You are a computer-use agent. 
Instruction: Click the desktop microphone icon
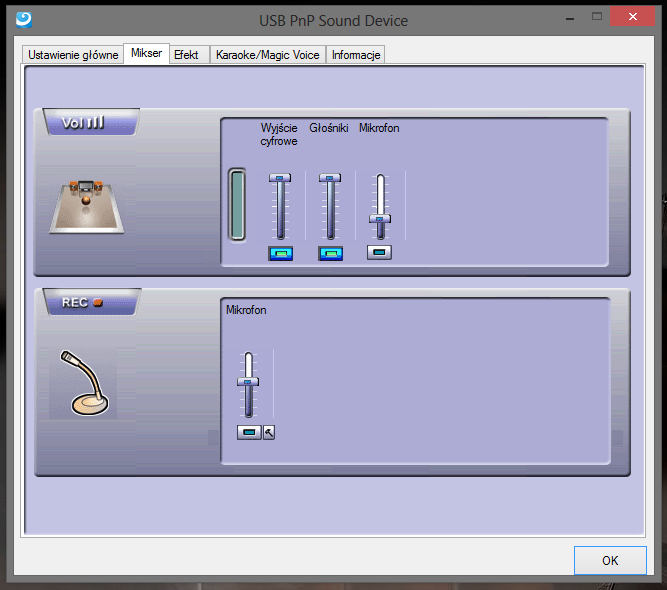pyautogui.click(x=84, y=383)
